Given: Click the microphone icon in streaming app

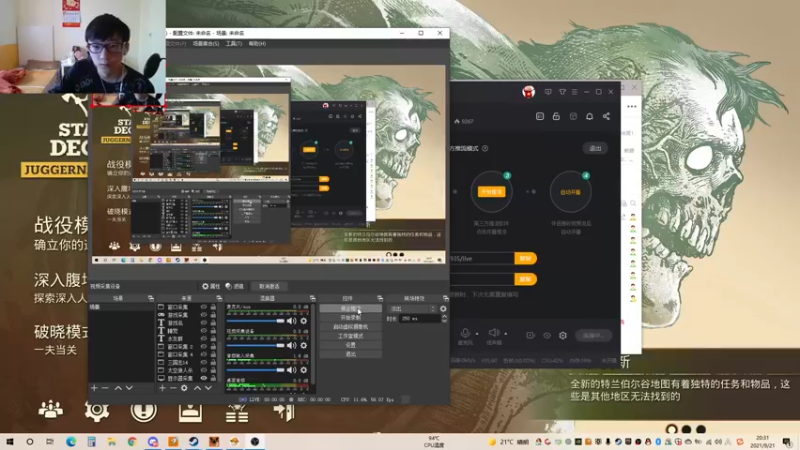Looking at the screenshot, I should (x=465, y=334).
